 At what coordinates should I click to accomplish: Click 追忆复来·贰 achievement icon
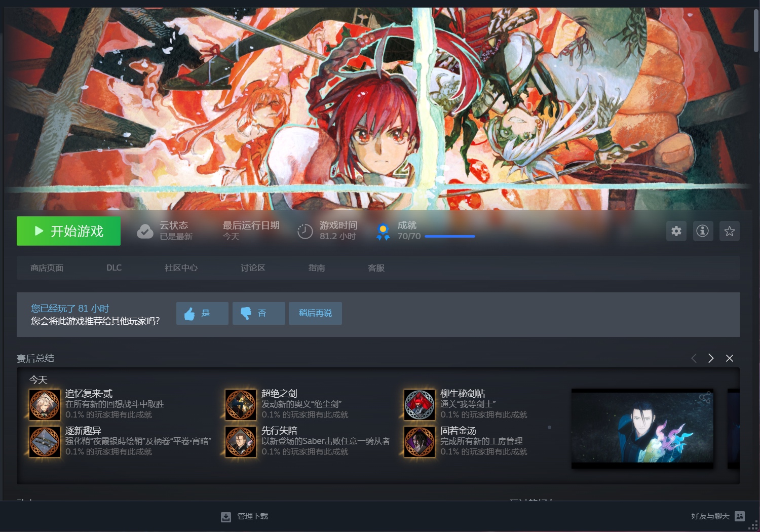pyautogui.click(x=45, y=404)
